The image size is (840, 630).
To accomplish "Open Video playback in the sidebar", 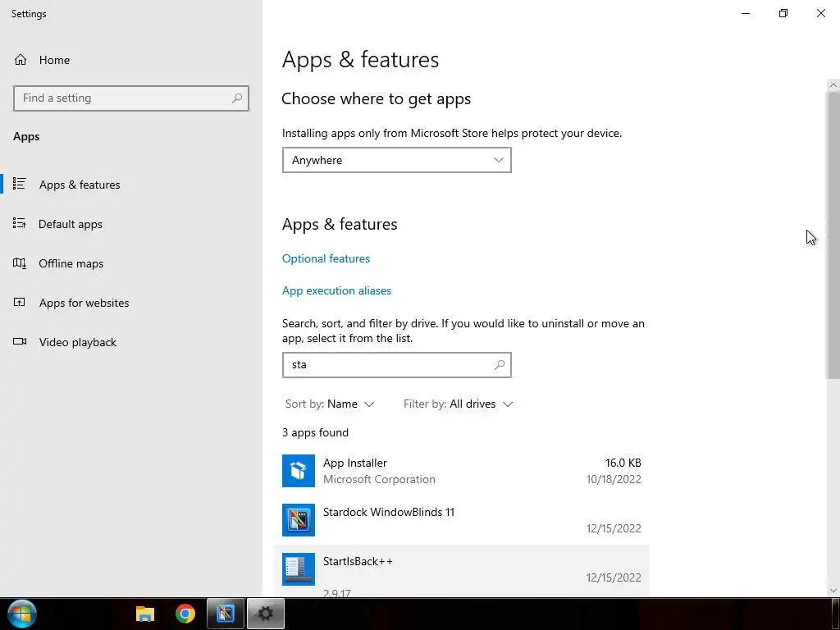I will 77,342.
